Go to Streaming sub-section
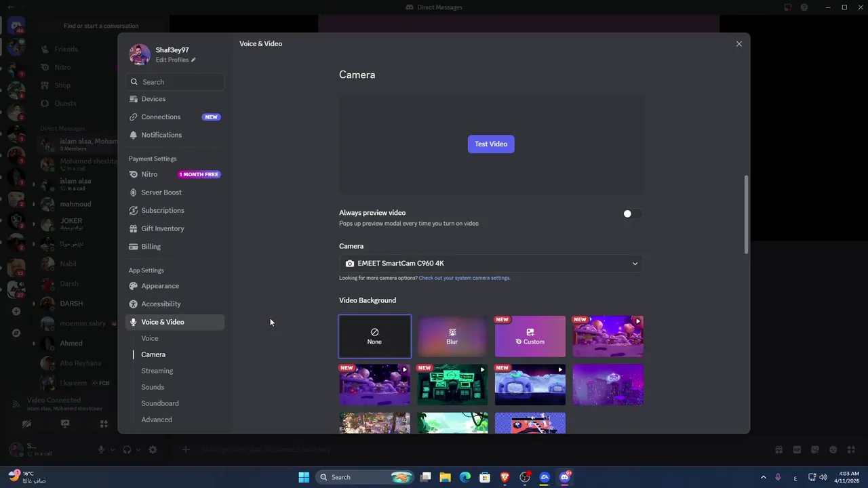 pos(157,371)
